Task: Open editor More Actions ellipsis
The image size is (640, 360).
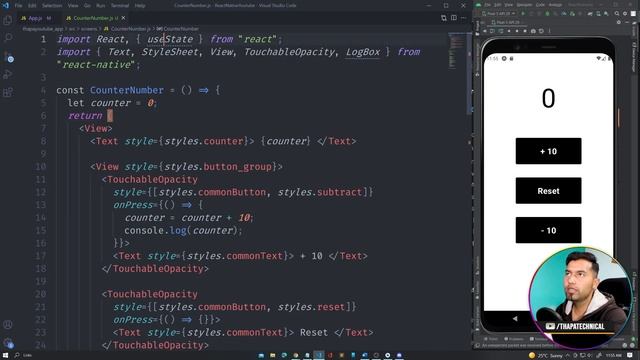Action: pyautogui.click(x=463, y=18)
